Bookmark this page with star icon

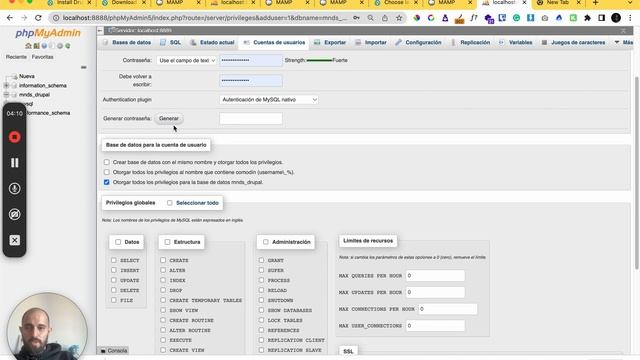[x=399, y=18]
